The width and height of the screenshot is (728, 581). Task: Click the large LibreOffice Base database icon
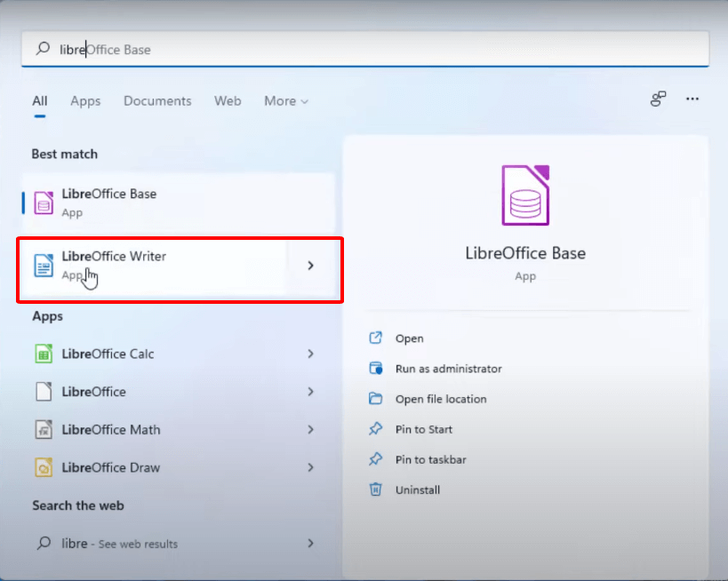point(525,194)
